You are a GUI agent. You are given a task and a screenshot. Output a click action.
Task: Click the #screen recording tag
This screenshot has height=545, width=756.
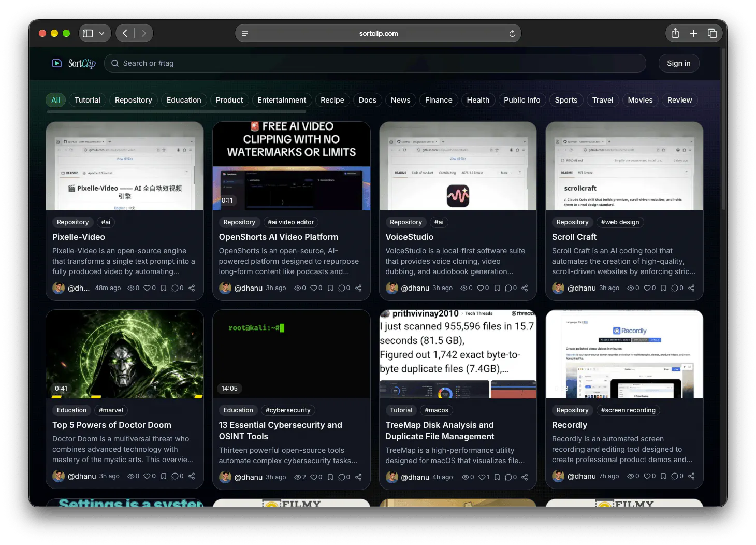(628, 410)
